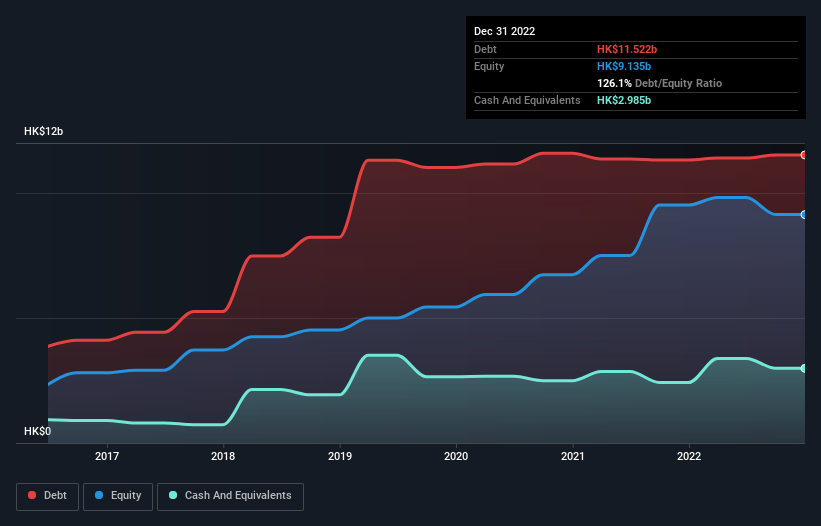Click the Equity label in tooltip
The height and width of the screenshot is (526, 821).
point(489,66)
